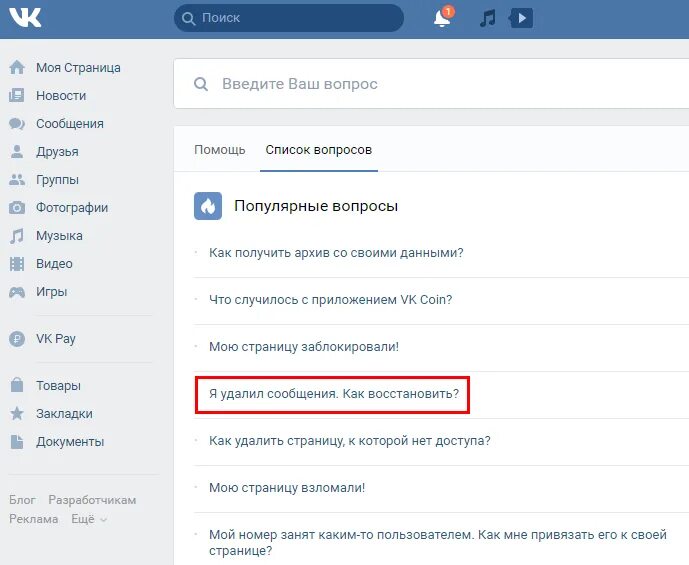Open the VK Coin app question
This screenshot has width=689, height=565.
[330, 300]
